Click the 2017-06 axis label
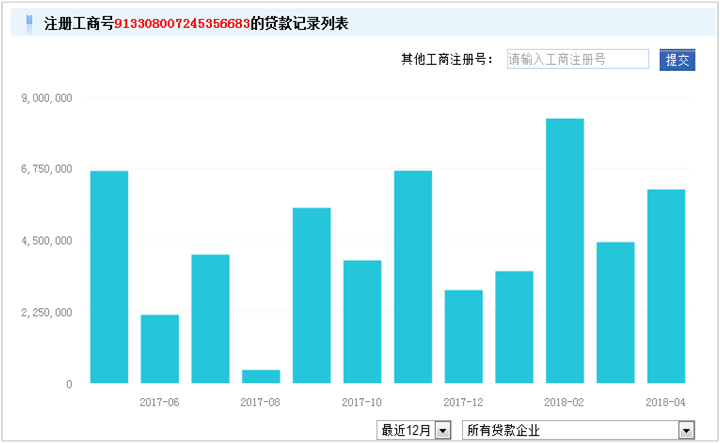 [x=159, y=402]
